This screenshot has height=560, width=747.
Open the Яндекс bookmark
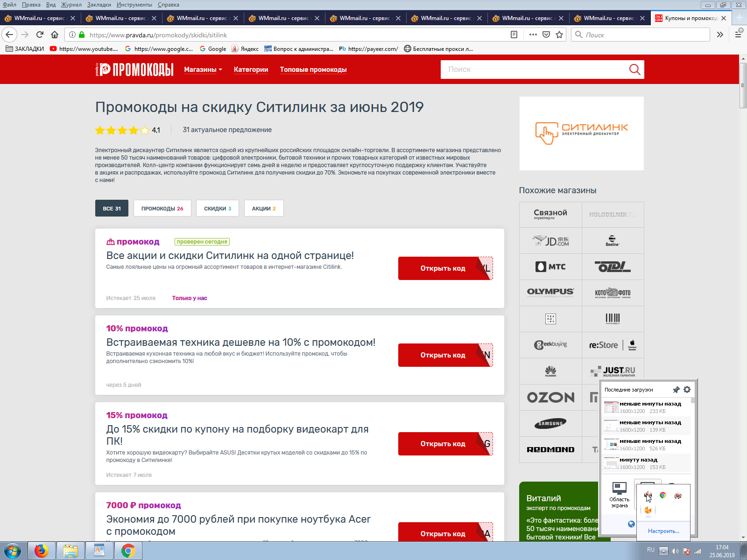coord(245,49)
